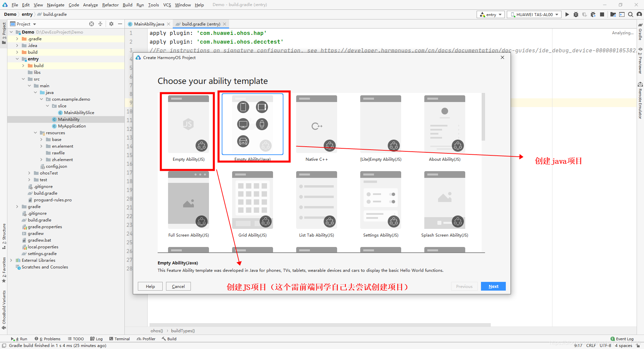
Task: Open the account avatar icon
Action: (639, 14)
